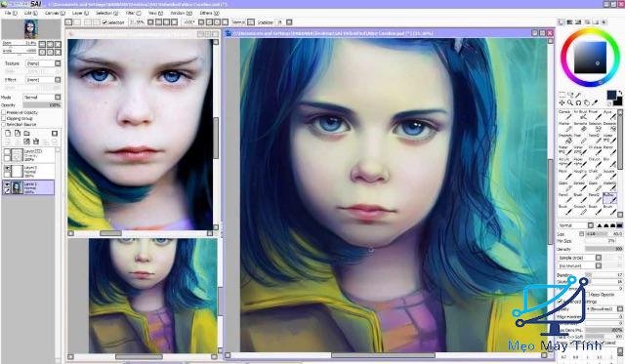The width and height of the screenshot is (625, 364).
Task: Open the Others menu
Action: click(209, 13)
